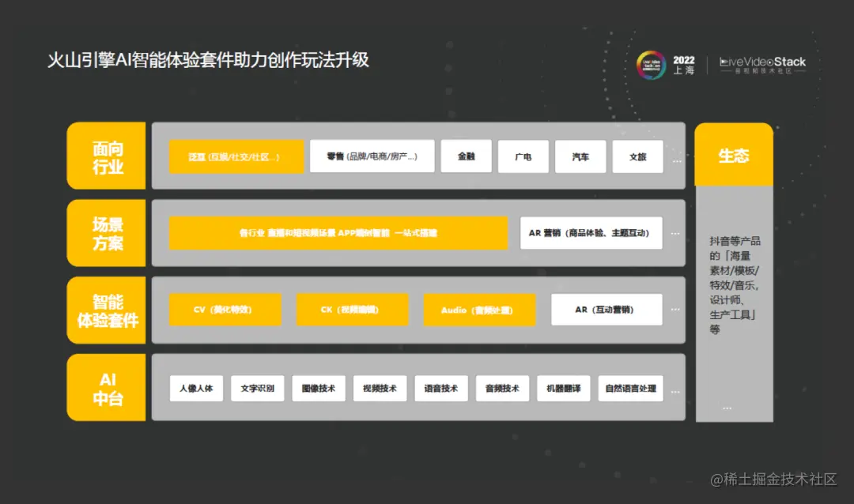
Task: Select the Audio (音频处理) suite box
Action: pyautogui.click(x=480, y=310)
